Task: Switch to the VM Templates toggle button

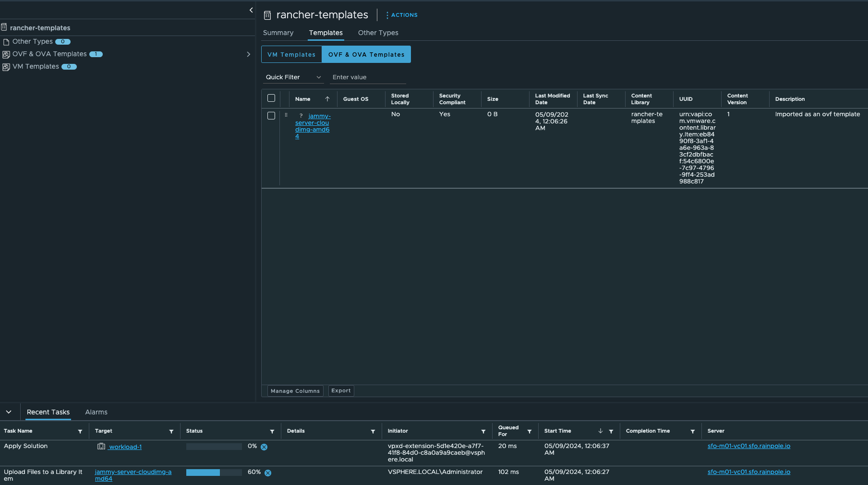Action: pos(291,54)
